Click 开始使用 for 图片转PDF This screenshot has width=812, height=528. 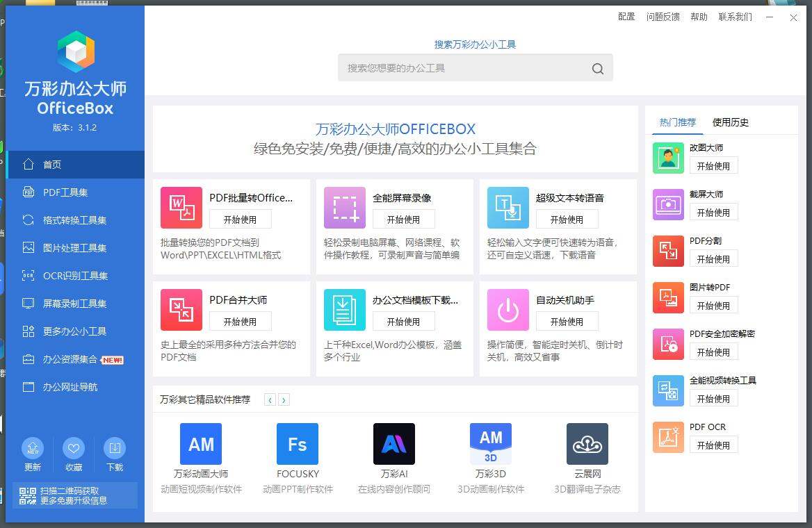tap(713, 306)
